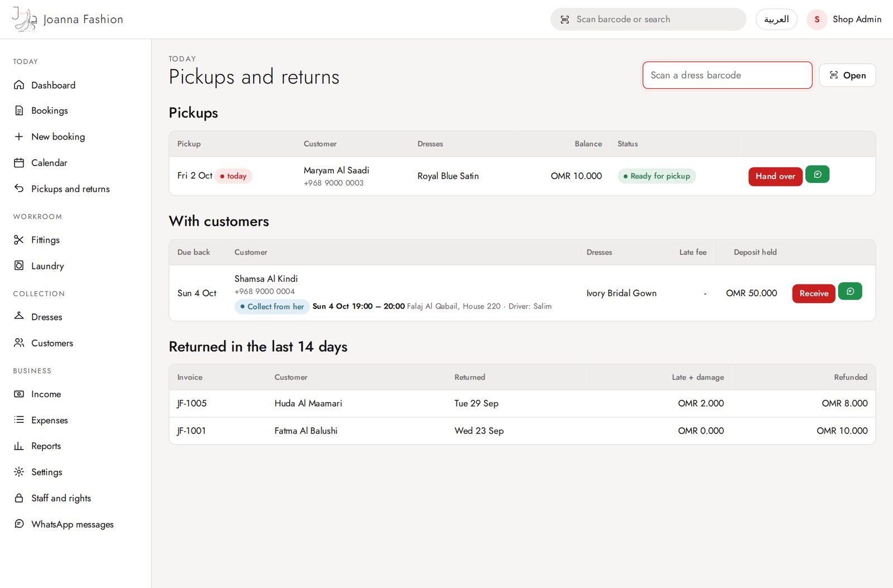Open invoice JF-1005 row
The image size is (893, 588).
pos(522,403)
